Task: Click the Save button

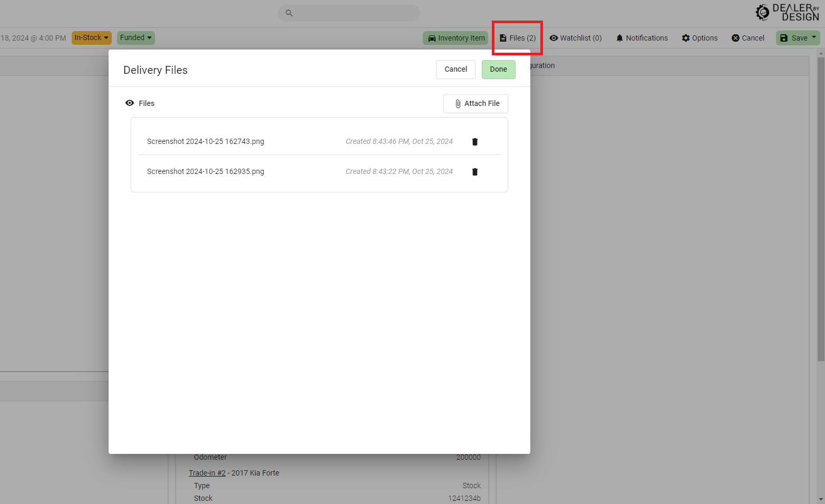Action: pyautogui.click(x=794, y=38)
